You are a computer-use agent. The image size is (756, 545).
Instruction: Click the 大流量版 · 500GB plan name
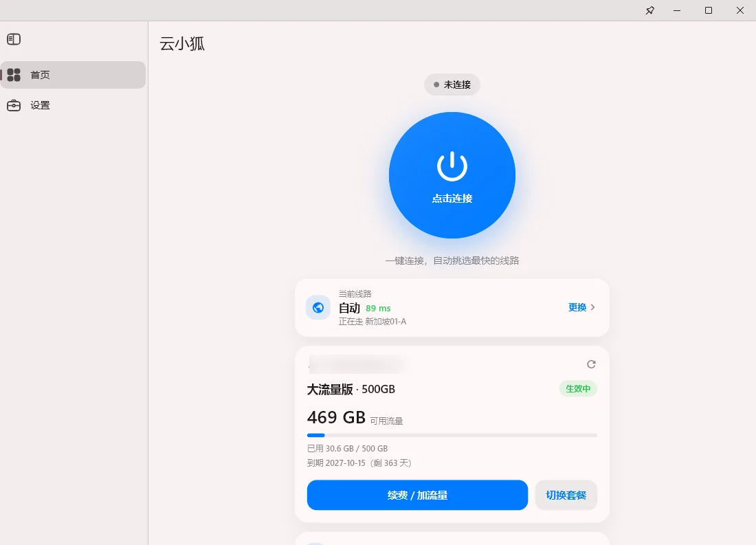tap(351, 389)
